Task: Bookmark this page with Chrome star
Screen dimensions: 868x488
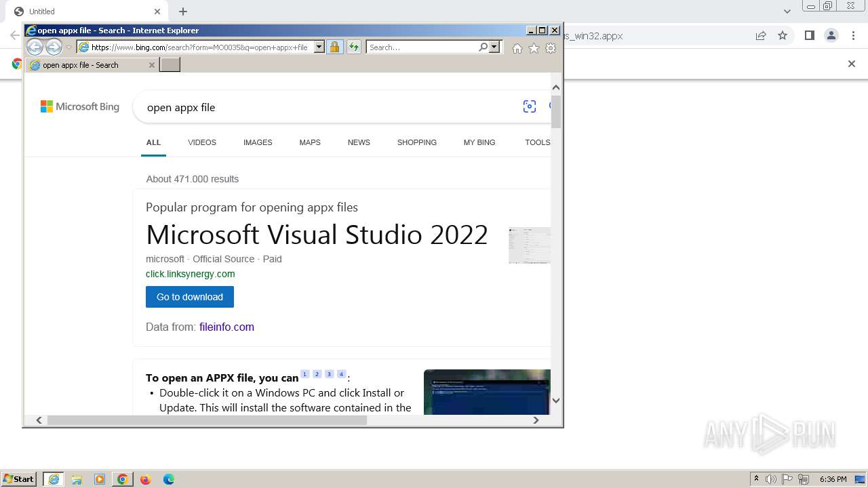Action: 783,35
